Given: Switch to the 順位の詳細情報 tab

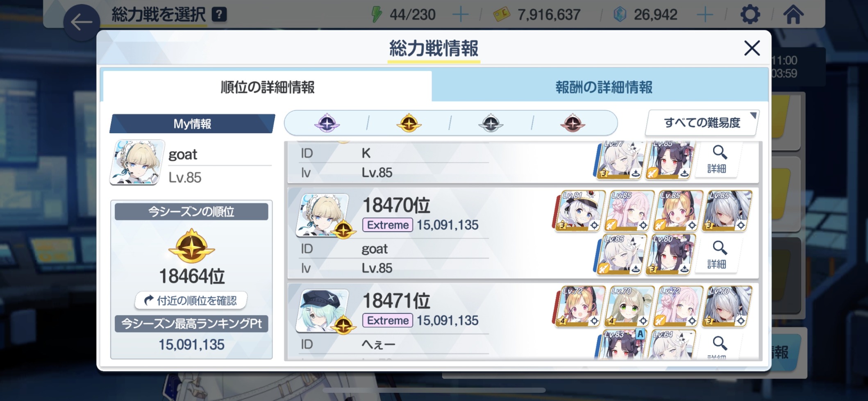Looking at the screenshot, I should (x=267, y=87).
